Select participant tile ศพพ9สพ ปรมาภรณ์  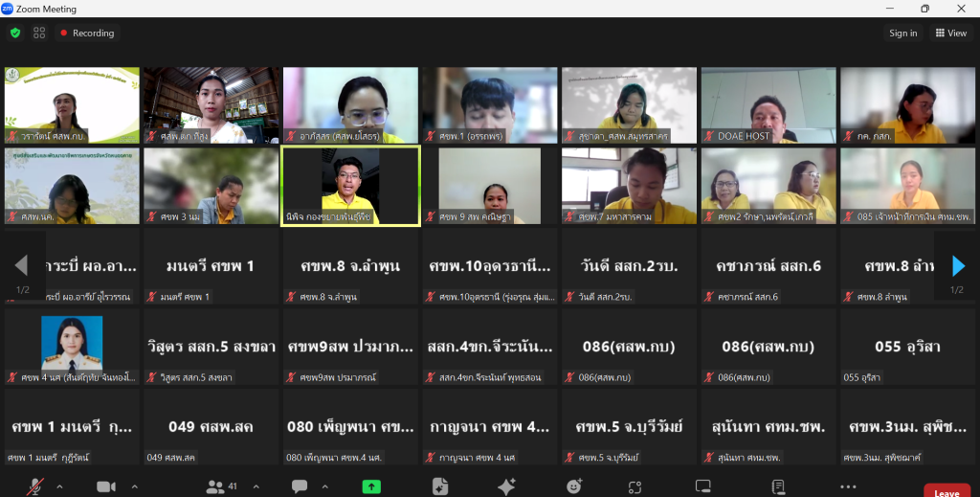click(350, 347)
